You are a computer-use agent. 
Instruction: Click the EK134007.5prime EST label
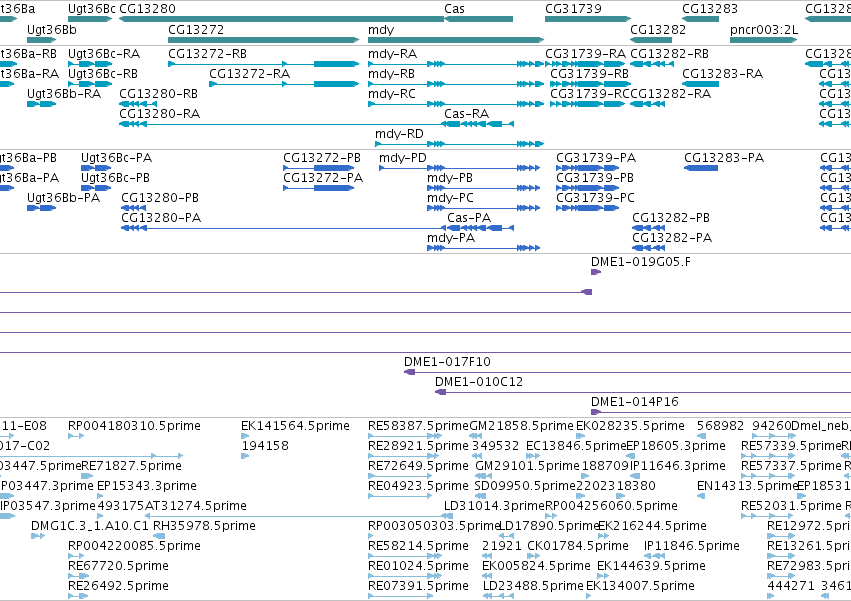(640, 586)
